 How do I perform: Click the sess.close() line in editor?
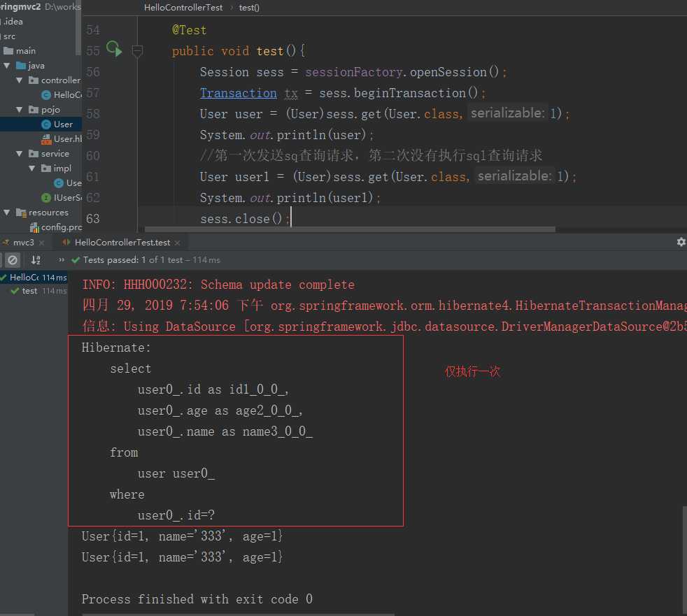pyautogui.click(x=244, y=218)
